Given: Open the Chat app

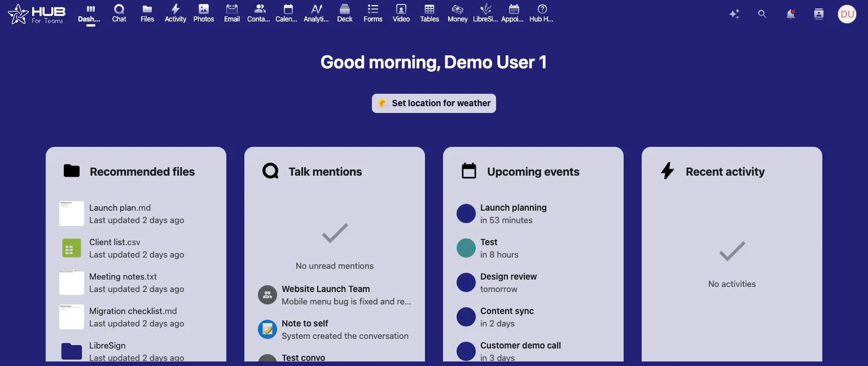Looking at the screenshot, I should tap(119, 14).
